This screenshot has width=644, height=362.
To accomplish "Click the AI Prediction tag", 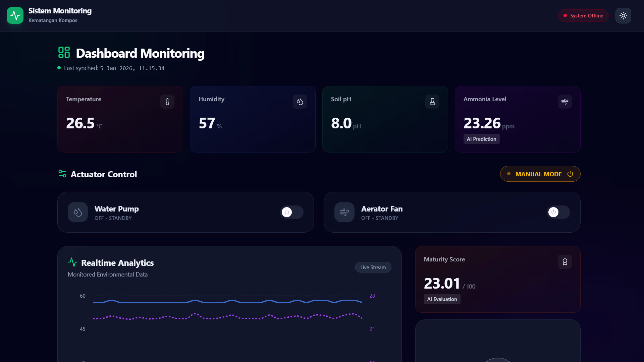I will pyautogui.click(x=481, y=139).
